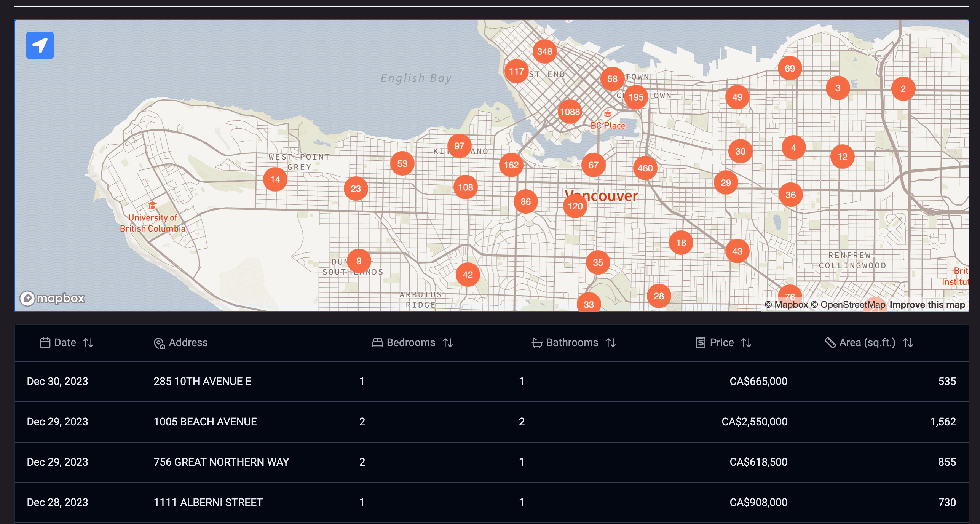Open the 3 cluster marker

838,88
